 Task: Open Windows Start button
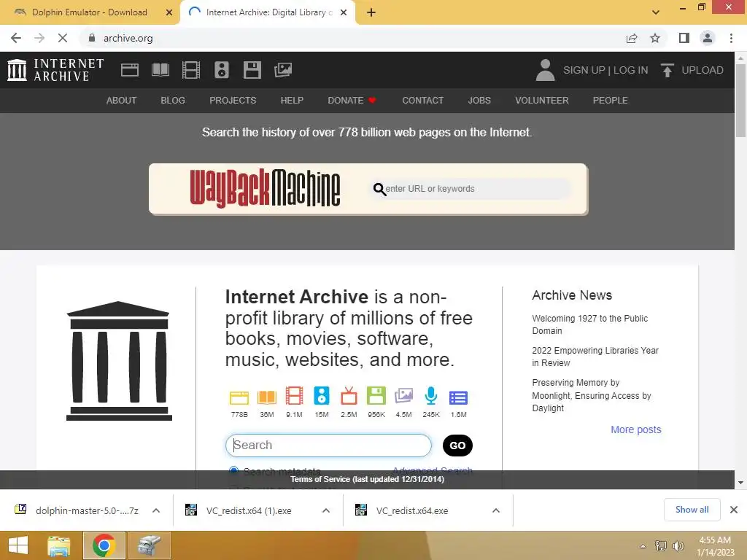[x=18, y=545]
